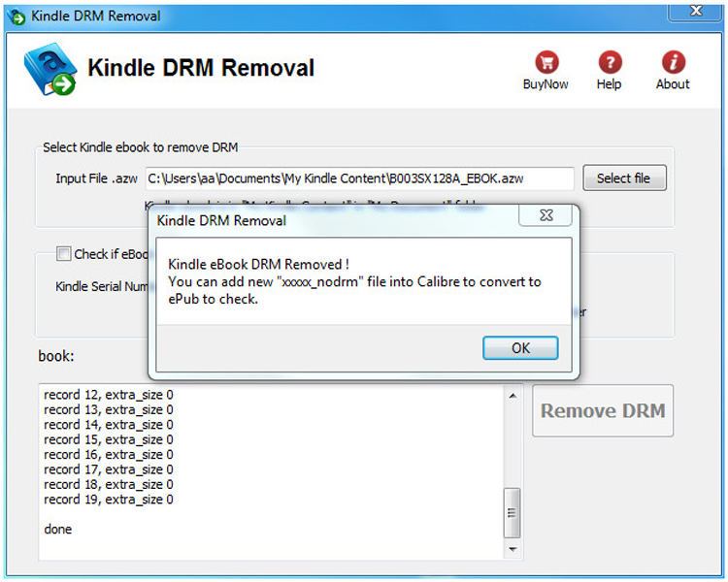Click the BuyNow shopping cart icon
The height and width of the screenshot is (582, 728).
(546, 63)
